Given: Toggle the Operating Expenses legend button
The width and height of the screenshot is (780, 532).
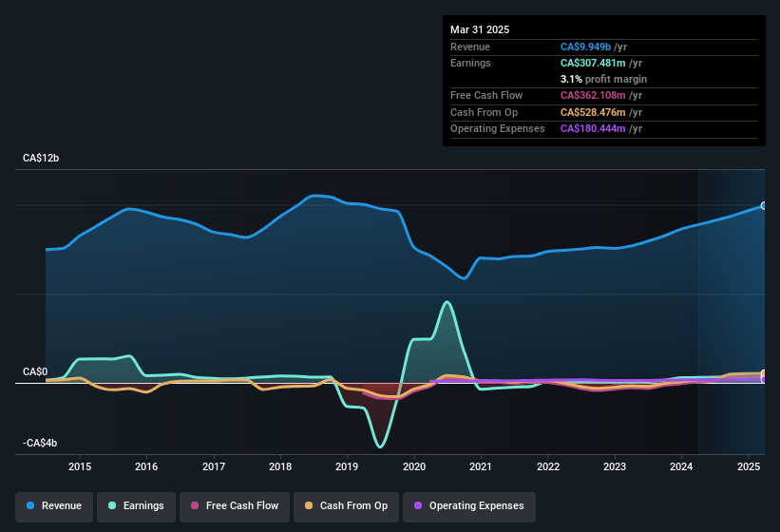Looking at the screenshot, I should [468, 506].
